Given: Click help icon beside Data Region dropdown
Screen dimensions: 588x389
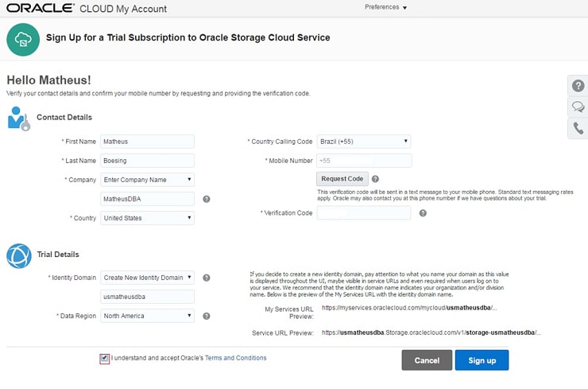Looking at the screenshot, I should [207, 316].
